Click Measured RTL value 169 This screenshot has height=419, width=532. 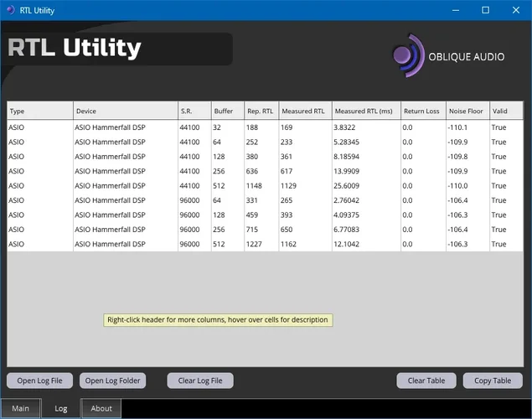point(305,127)
